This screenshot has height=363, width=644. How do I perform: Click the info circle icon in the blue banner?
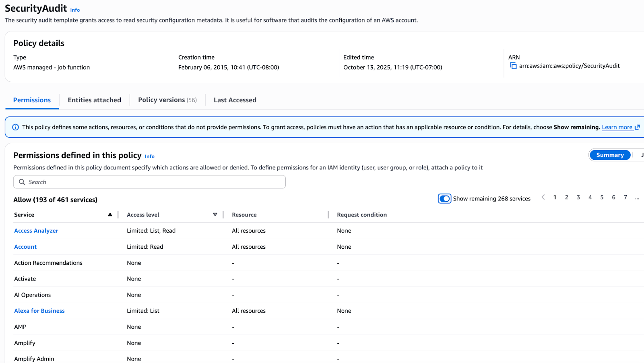coord(16,127)
